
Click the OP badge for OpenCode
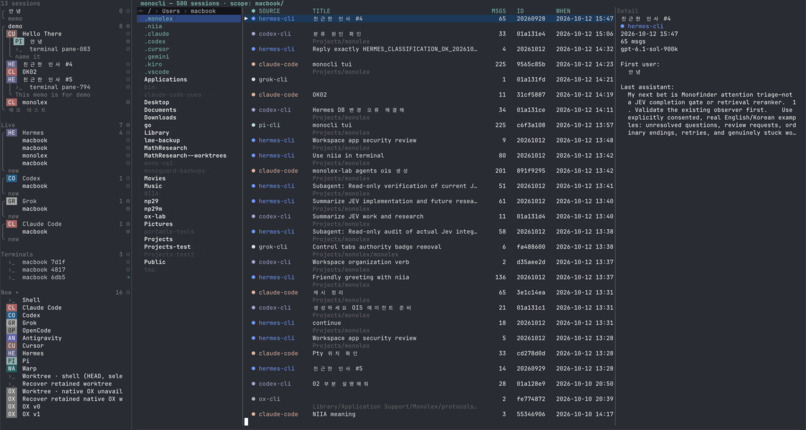tap(11, 330)
